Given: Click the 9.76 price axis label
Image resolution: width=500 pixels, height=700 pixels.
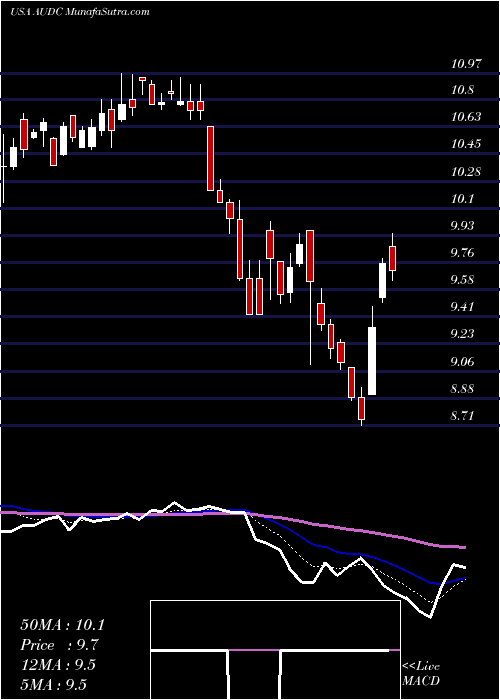Looking at the screenshot, I should (464, 253).
